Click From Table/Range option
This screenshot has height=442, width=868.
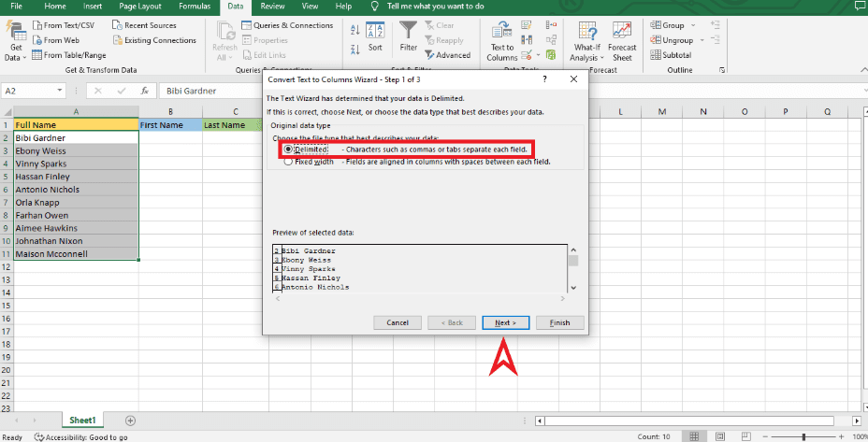point(69,55)
